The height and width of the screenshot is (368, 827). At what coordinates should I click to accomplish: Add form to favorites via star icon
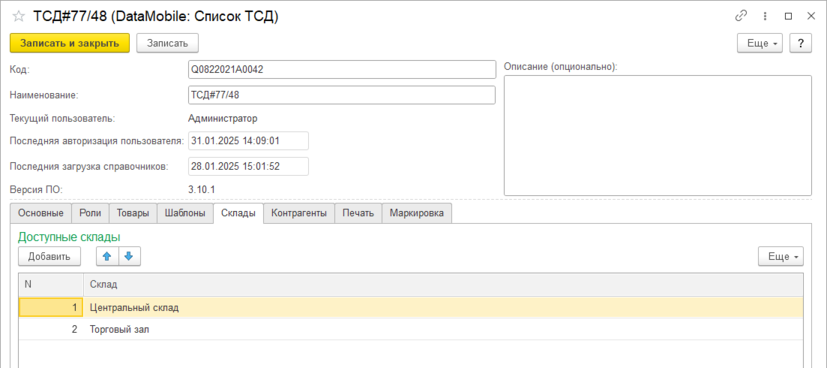tap(19, 16)
